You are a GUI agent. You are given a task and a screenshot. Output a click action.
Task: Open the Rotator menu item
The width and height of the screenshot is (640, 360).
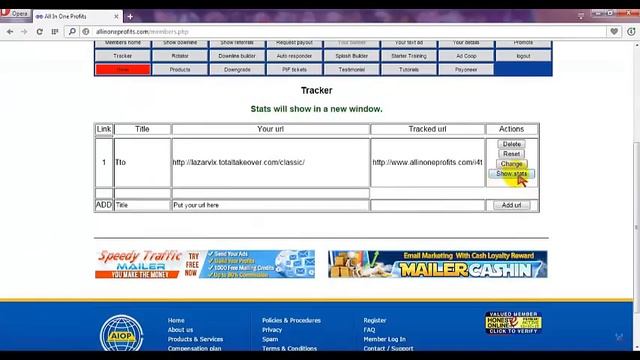(x=180, y=56)
